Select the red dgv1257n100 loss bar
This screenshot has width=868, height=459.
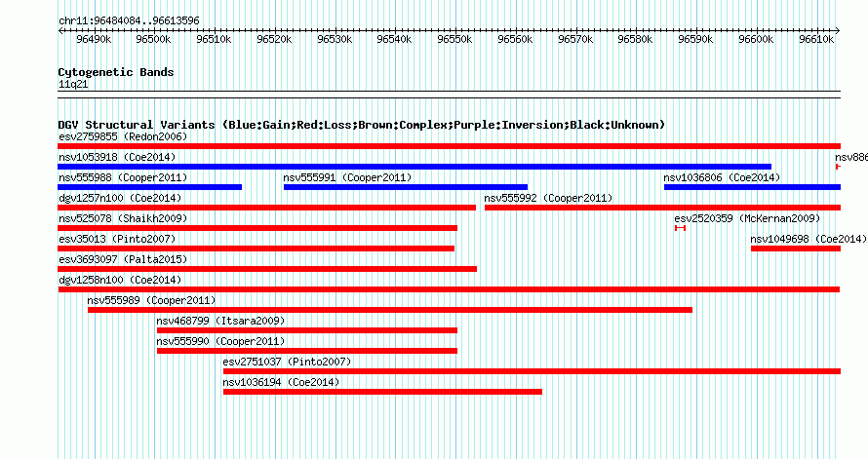(267, 208)
